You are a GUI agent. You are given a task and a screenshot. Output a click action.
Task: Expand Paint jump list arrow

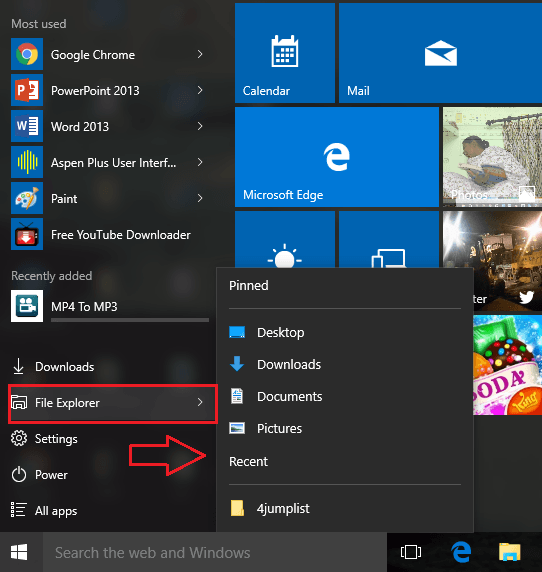click(200, 198)
